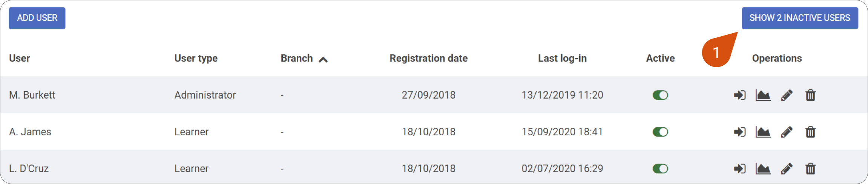The width and height of the screenshot is (868, 184).
Task: Sort by Branch column arrow
Action: pos(323,59)
